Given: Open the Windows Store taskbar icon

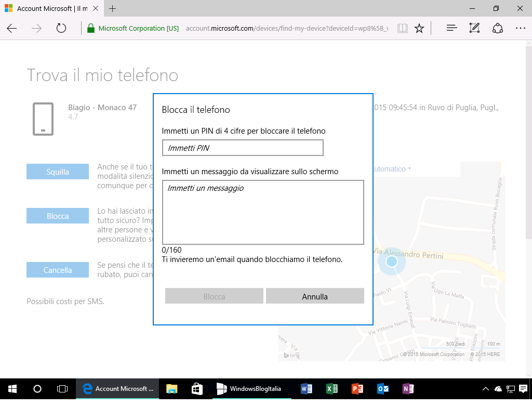Looking at the screenshot, I should coord(197,389).
